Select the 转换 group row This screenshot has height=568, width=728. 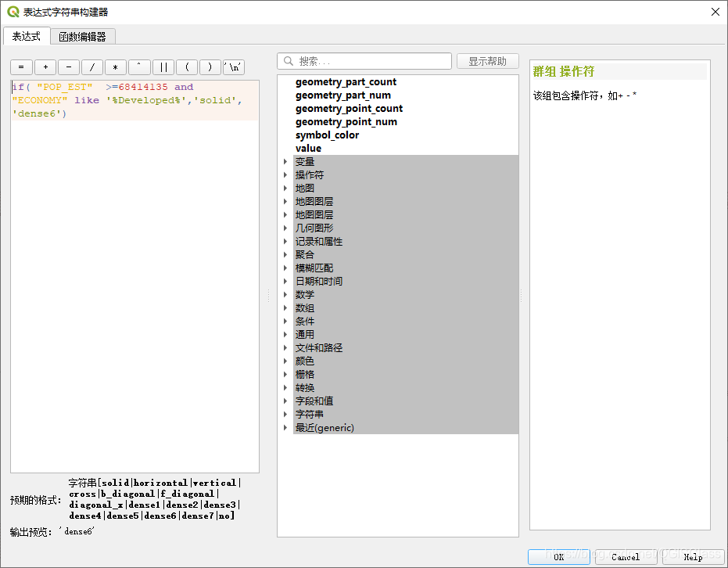(x=406, y=388)
